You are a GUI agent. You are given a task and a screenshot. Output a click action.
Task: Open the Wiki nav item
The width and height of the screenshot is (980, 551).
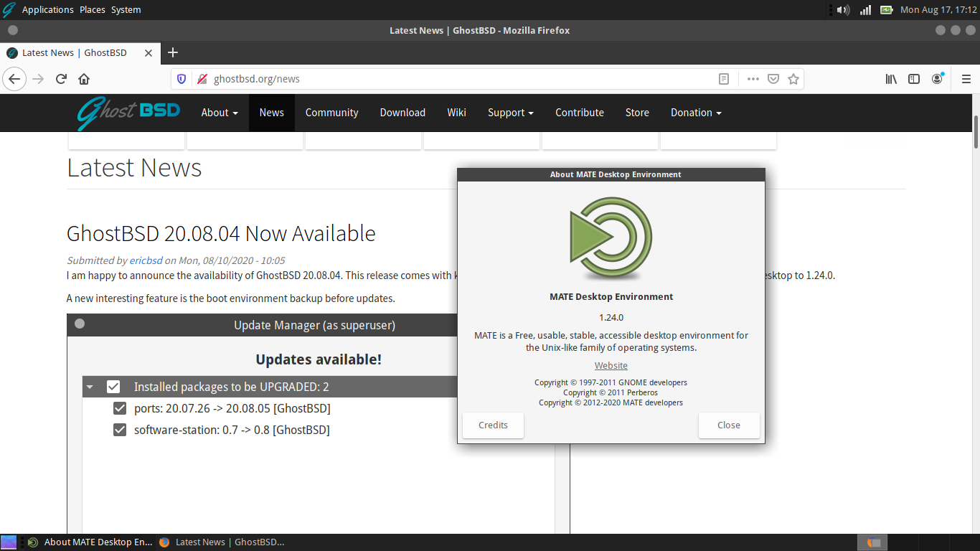[456, 113]
